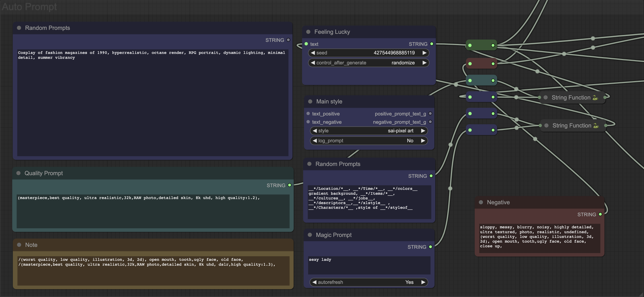This screenshot has height=297, width=644.
Task: Click the STRING output port of top-left Random Prompts
Action: point(288,40)
